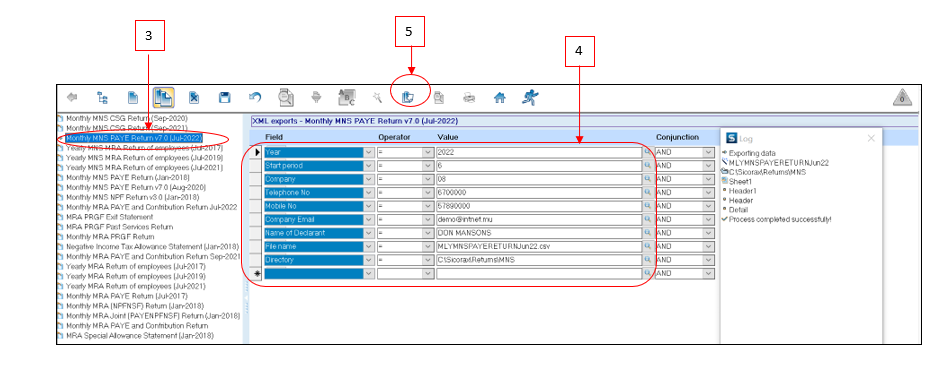Click the delete document X icon

click(x=194, y=97)
